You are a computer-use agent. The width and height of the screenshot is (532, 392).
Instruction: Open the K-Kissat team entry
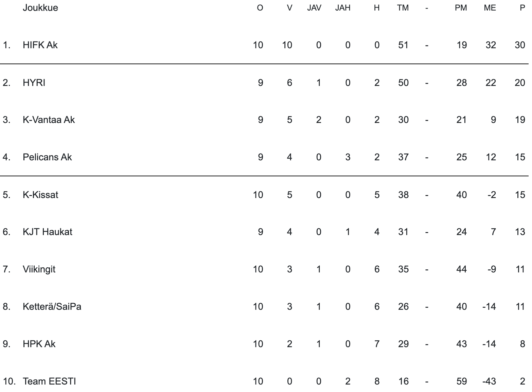pos(40,195)
